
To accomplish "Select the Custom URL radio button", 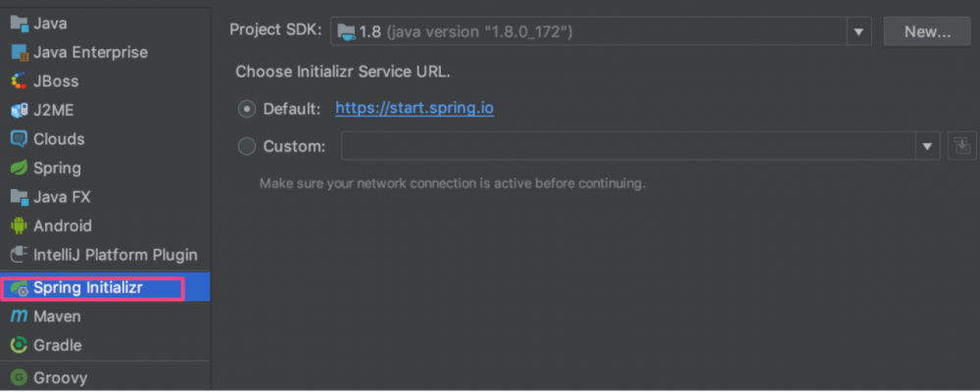I will 247,147.
